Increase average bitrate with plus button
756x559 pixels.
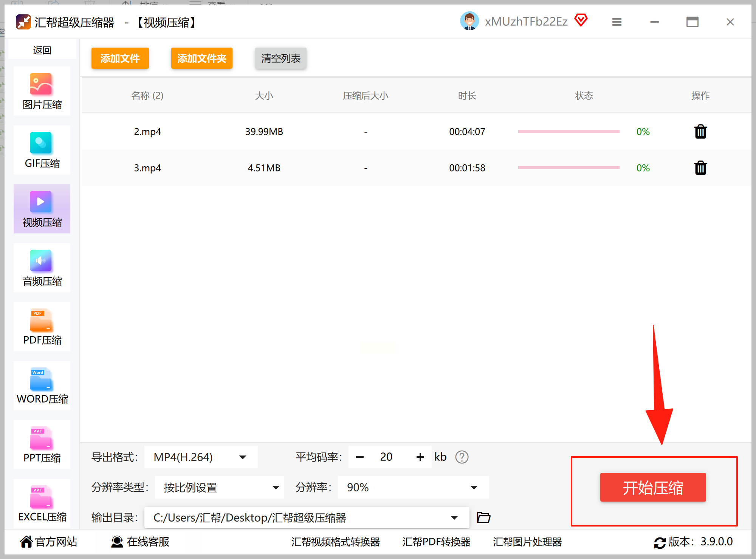[420, 457]
